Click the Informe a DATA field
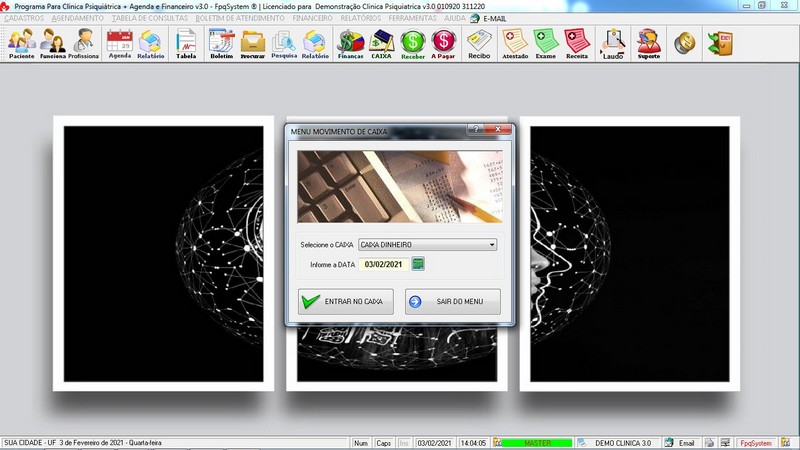Viewport: 800px width, 450px height. coord(384,264)
